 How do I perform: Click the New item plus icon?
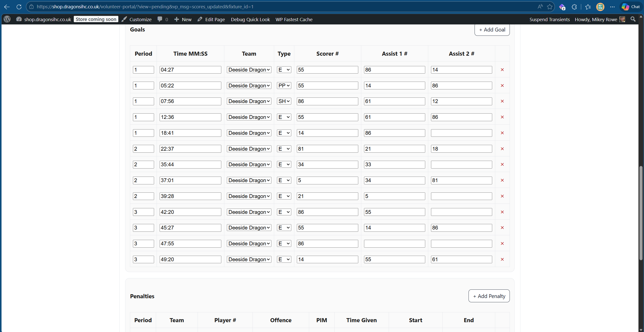pyautogui.click(x=176, y=19)
